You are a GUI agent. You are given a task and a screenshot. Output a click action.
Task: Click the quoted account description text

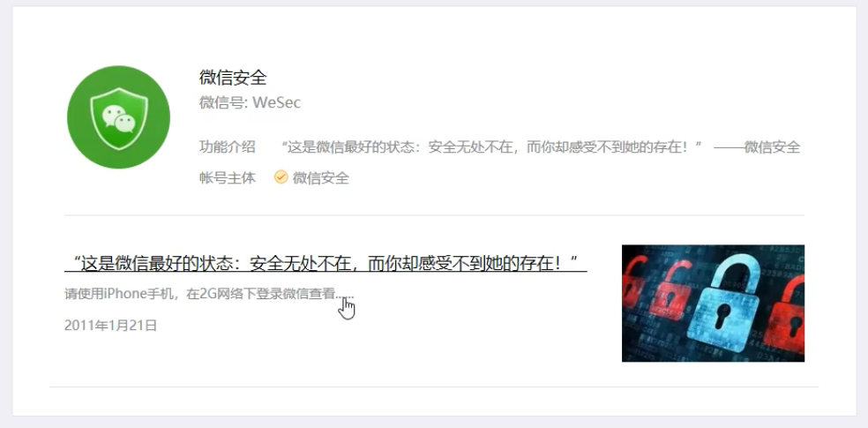tap(491, 146)
